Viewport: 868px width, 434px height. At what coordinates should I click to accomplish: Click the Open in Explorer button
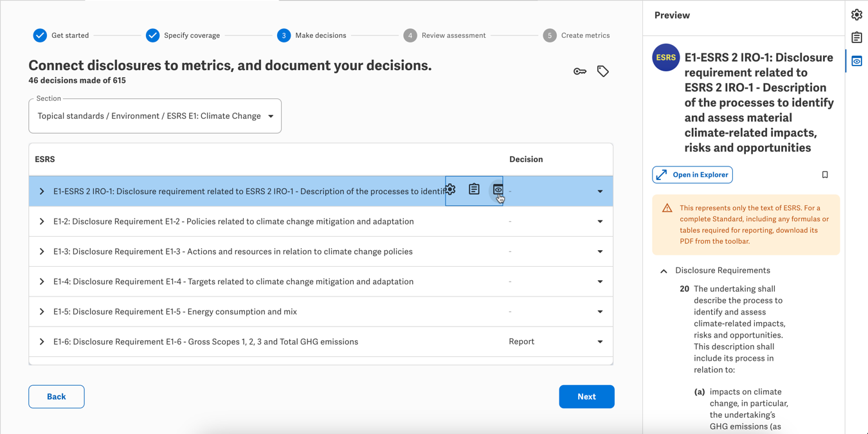692,175
